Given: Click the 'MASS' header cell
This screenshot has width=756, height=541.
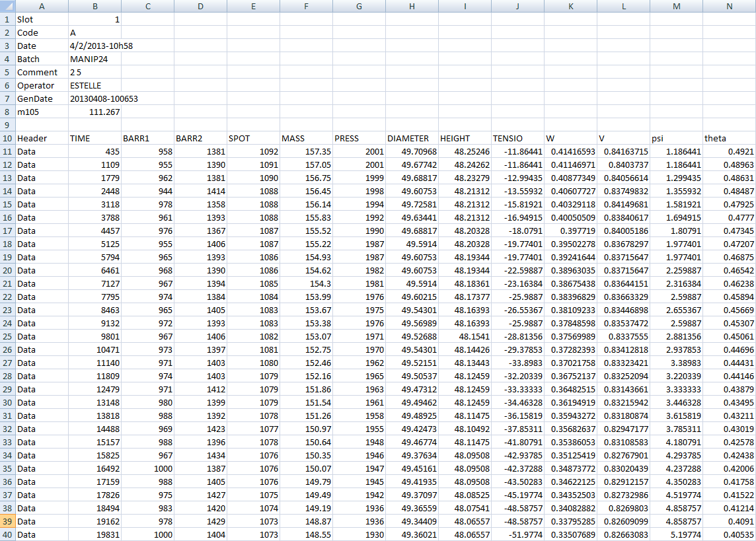Looking at the screenshot, I should coord(306,138).
